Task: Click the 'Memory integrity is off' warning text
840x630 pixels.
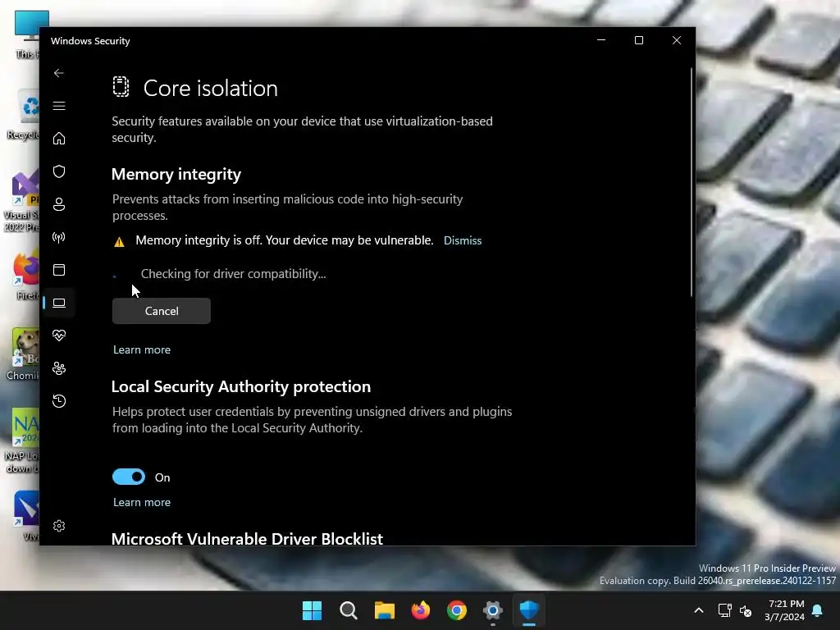Action: pyautogui.click(x=285, y=240)
